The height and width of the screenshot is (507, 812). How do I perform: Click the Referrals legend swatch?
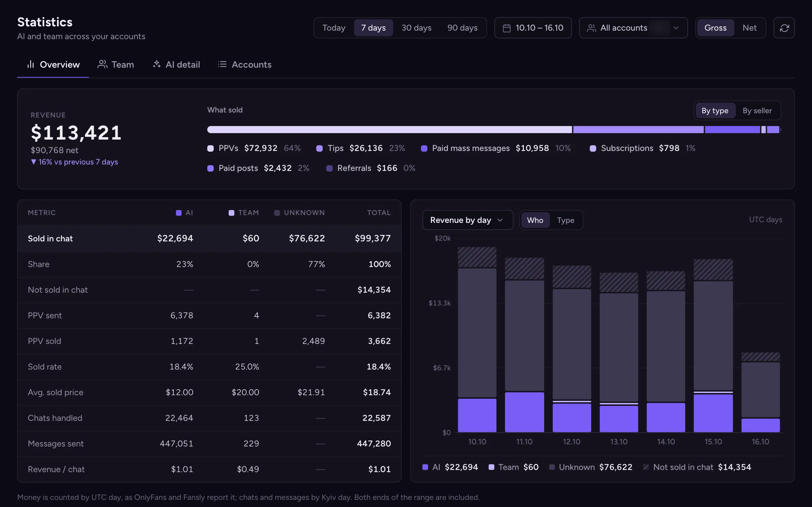tap(329, 168)
